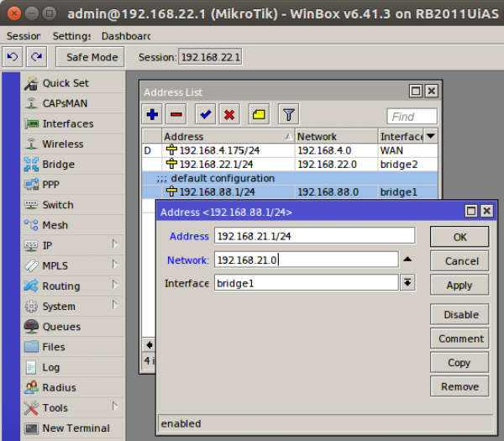Open the Interfaces sidebar item
This screenshot has width=504, height=441.
73,123
